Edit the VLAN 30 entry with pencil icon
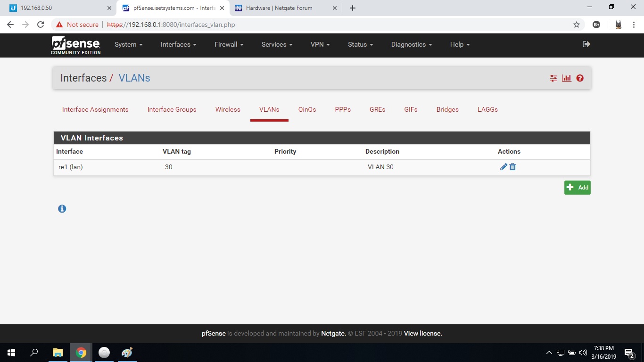The height and width of the screenshot is (362, 644). click(x=504, y=167)
